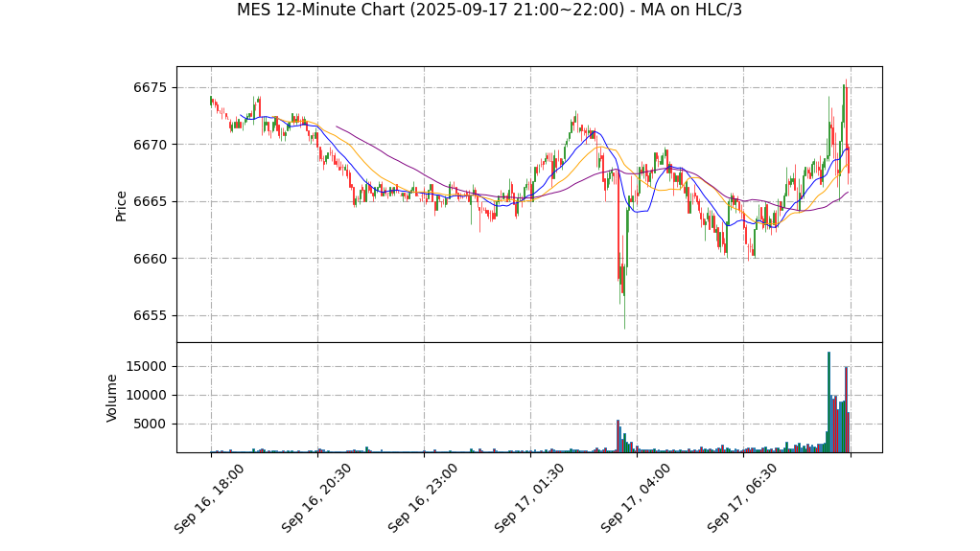This screenshot has height=551, width=980.
Task: Click the chart title MES 12-Minute Chart
Action: click(x=489, y=10)
